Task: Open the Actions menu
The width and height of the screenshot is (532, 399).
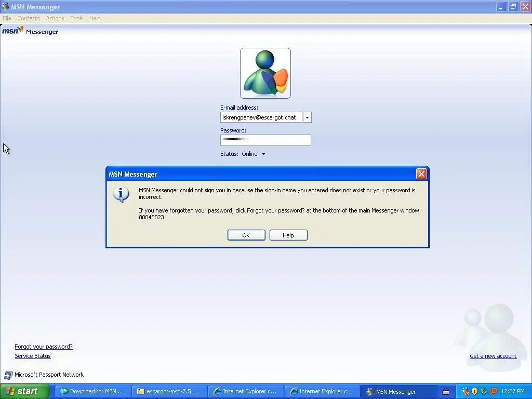Action: (55, 18)
